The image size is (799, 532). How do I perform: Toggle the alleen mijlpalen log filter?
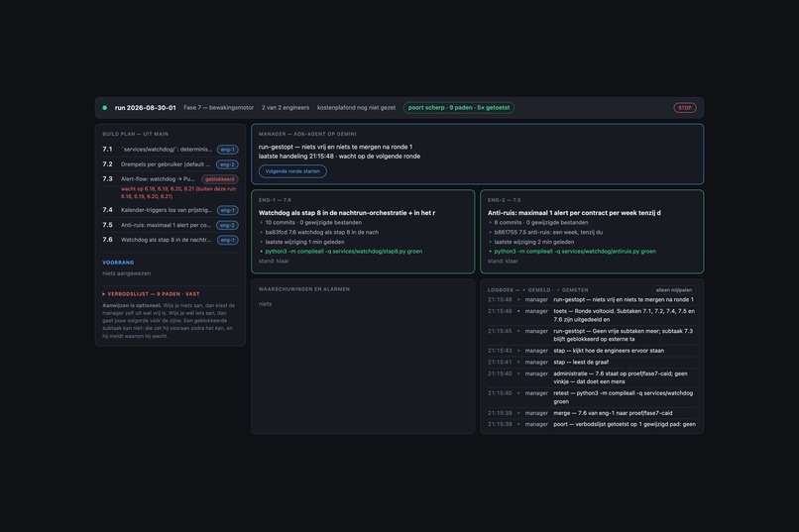click(x=674, y=289)
